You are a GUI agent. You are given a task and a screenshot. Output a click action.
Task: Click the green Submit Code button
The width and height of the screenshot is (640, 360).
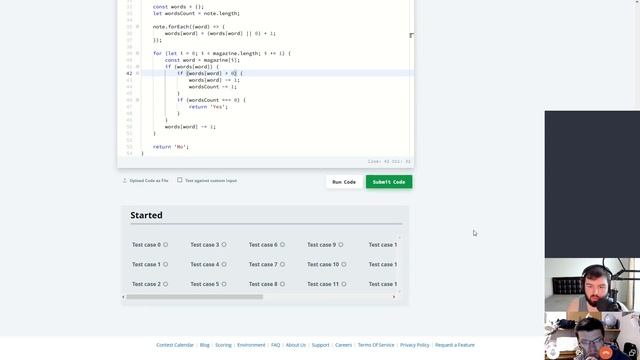pos(389,182)
